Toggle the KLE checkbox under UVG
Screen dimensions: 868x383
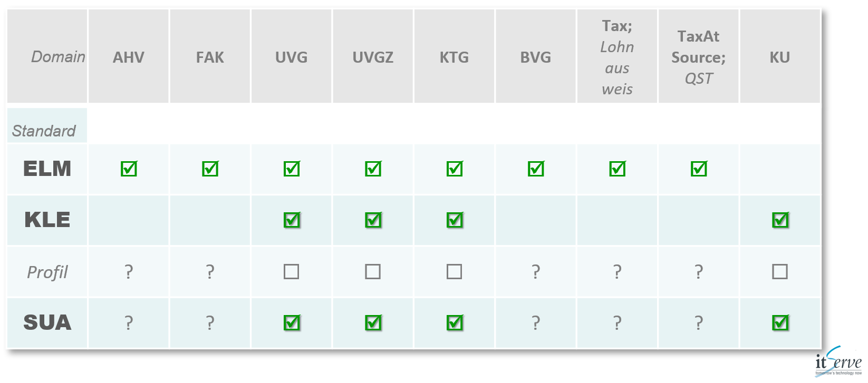pos(292,220)
